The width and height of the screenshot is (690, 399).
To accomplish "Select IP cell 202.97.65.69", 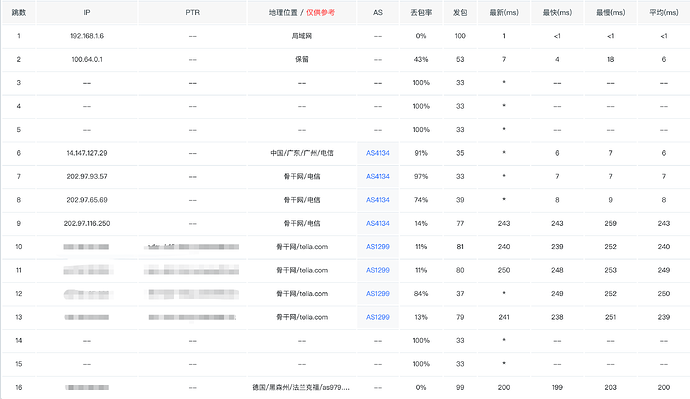I will click(x=87, y=200).
